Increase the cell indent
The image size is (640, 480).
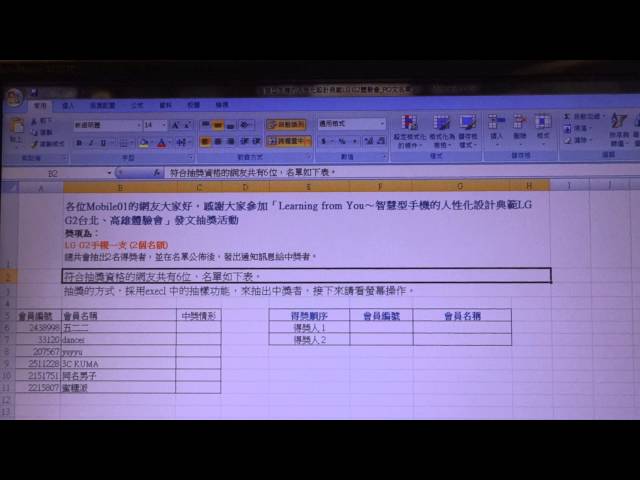pyautogui.click(x=256, y=141)
